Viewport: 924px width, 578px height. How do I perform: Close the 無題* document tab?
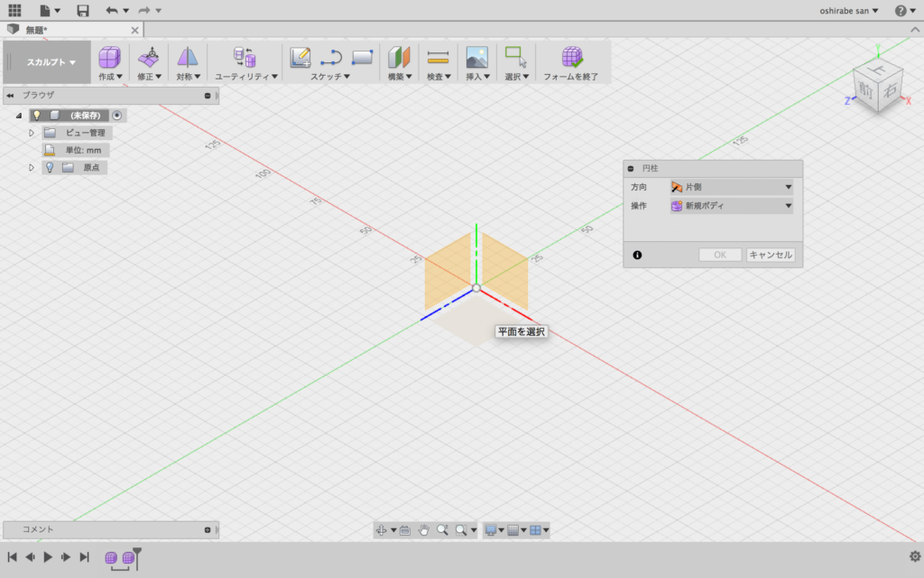(134, 30)
